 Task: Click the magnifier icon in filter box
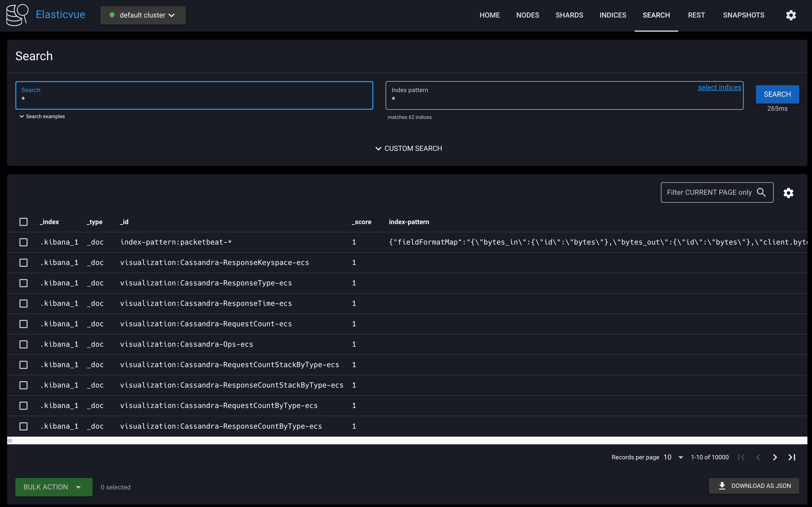[x=761, y=193]
